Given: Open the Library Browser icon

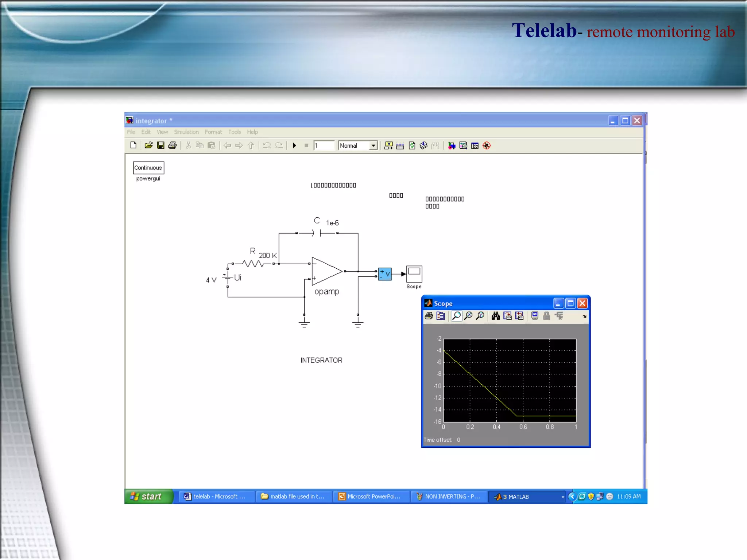Looking at the screenshot, I should (x=452, y=145).
